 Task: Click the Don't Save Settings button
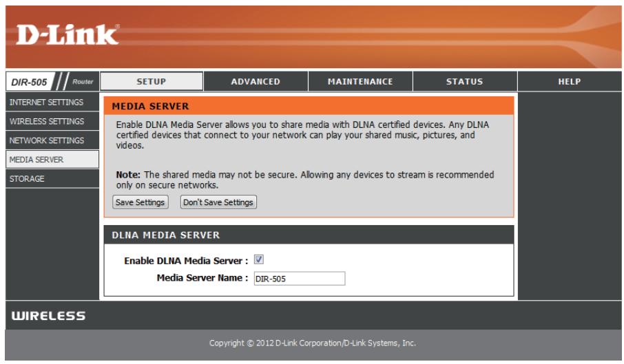(218, 202)
